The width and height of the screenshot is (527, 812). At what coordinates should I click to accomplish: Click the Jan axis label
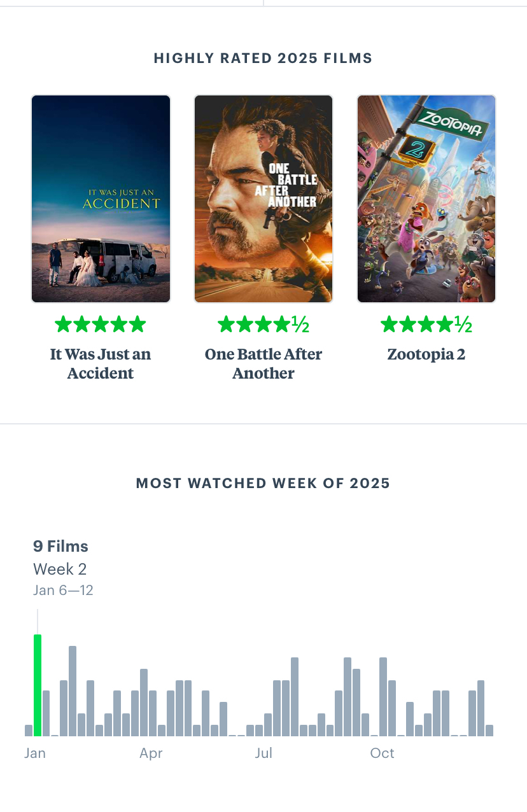[35, 753]
